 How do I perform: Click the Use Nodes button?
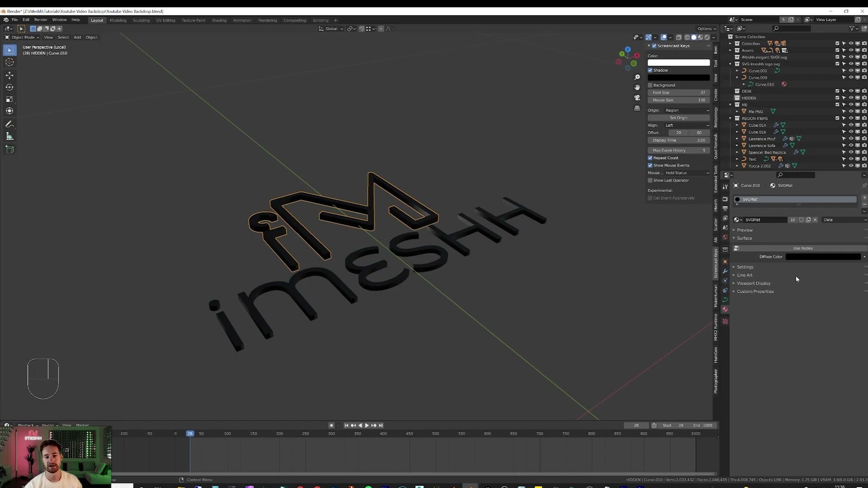click(x=802, y=248)
